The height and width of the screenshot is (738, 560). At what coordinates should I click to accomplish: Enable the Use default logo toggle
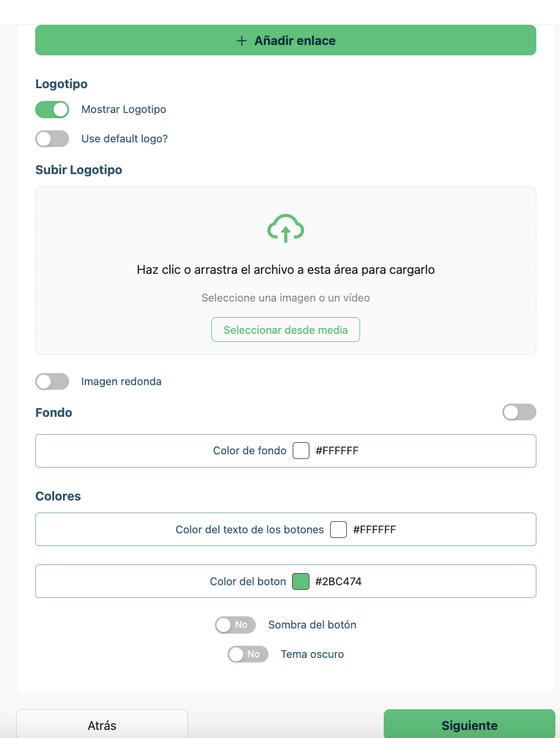52,139
